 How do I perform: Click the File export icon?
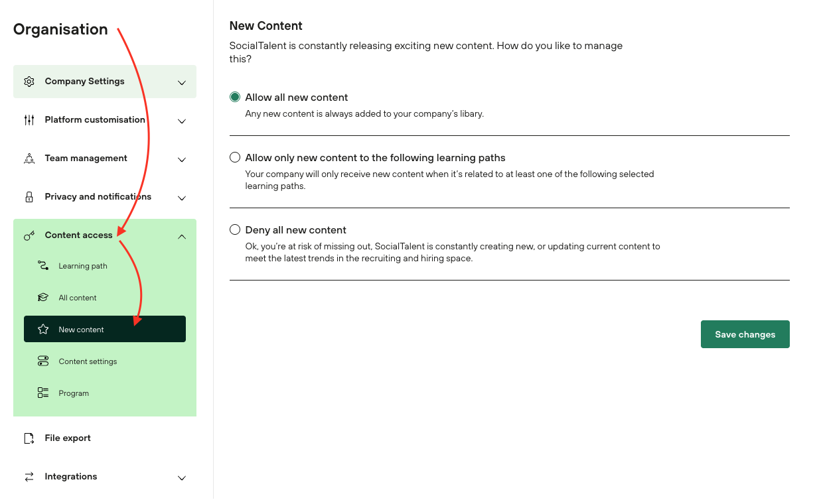(29, 438)
